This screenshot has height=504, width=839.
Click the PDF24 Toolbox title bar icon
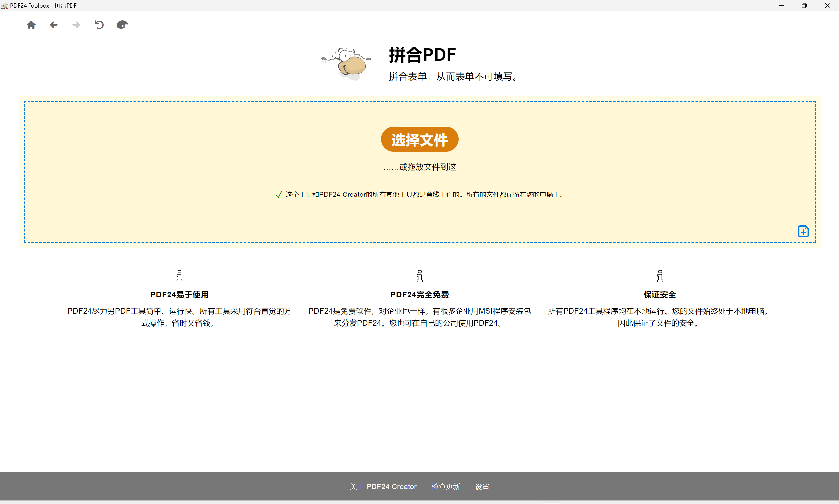pyautogui.click(x=4, y=6)
